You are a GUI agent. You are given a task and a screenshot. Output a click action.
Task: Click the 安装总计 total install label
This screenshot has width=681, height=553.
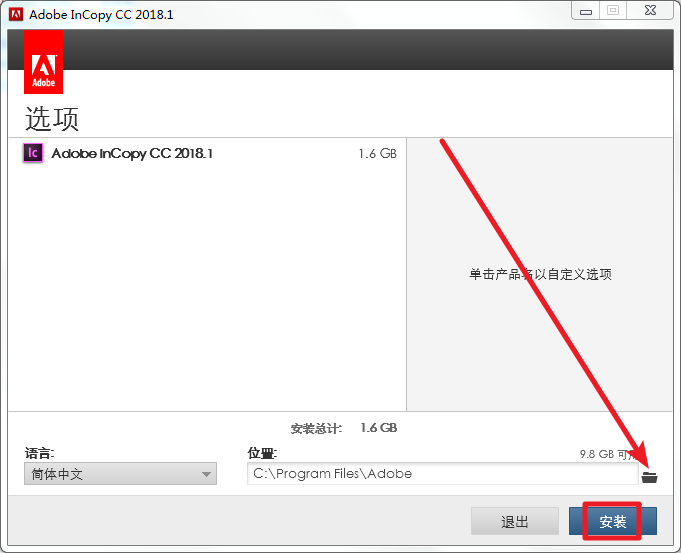(x=316, y=429)
